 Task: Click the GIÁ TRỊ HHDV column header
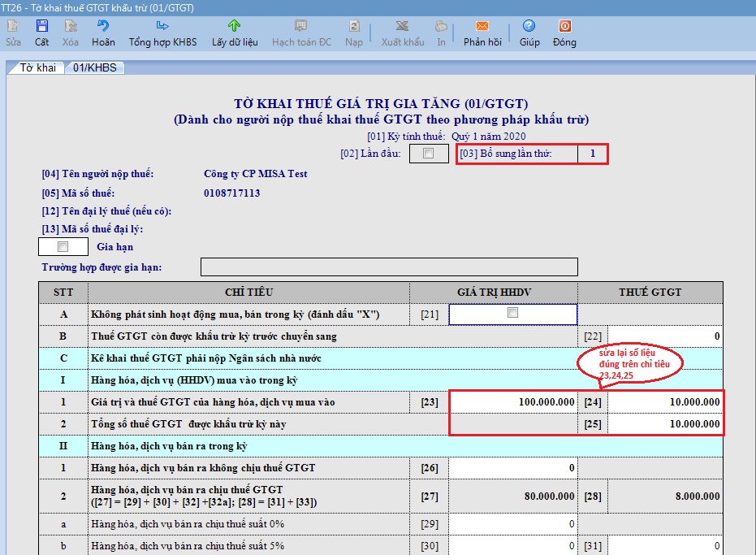(x=494, y=292)
